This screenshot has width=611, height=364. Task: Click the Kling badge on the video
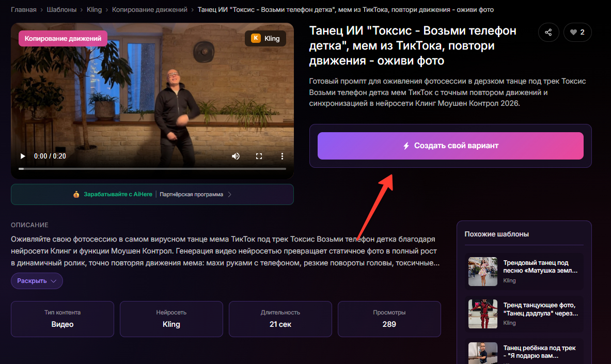[265, 38]
